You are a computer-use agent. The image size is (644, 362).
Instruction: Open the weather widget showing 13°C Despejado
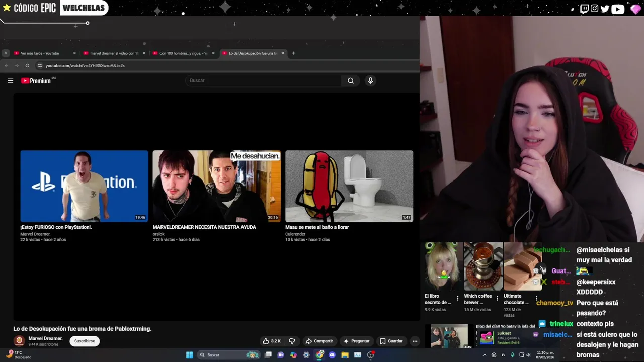(x=19, y=355)
